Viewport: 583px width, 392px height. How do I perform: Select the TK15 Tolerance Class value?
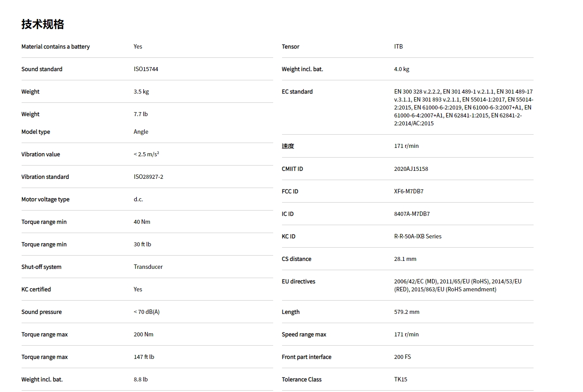tap(400, 380)
